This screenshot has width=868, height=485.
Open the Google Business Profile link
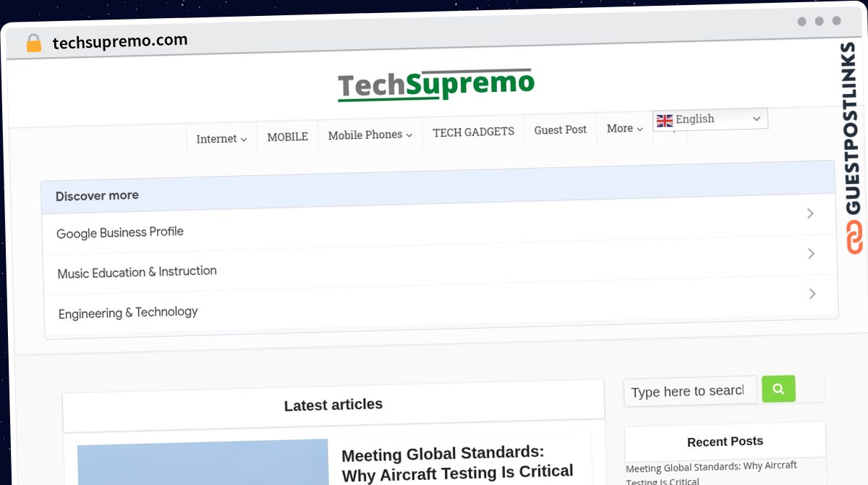tap(120, 232)
